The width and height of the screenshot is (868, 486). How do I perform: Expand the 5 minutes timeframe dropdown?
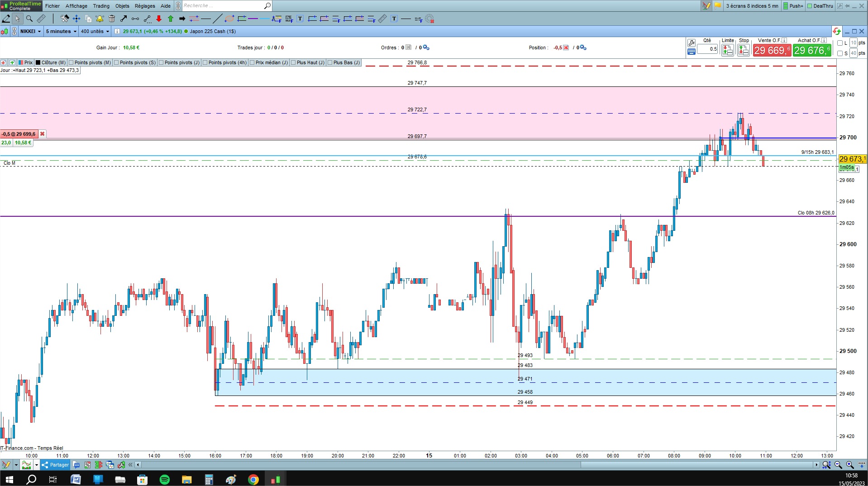[x=61, y=31]
